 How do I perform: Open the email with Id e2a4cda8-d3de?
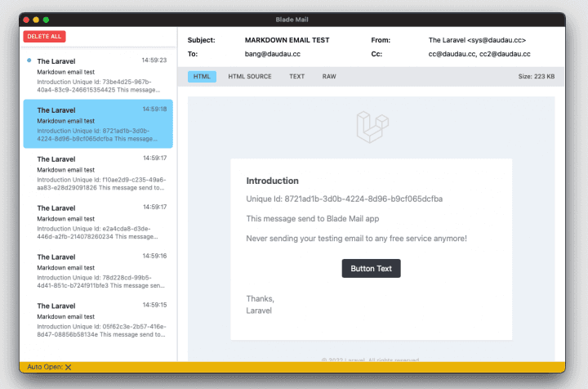[98, 221]
